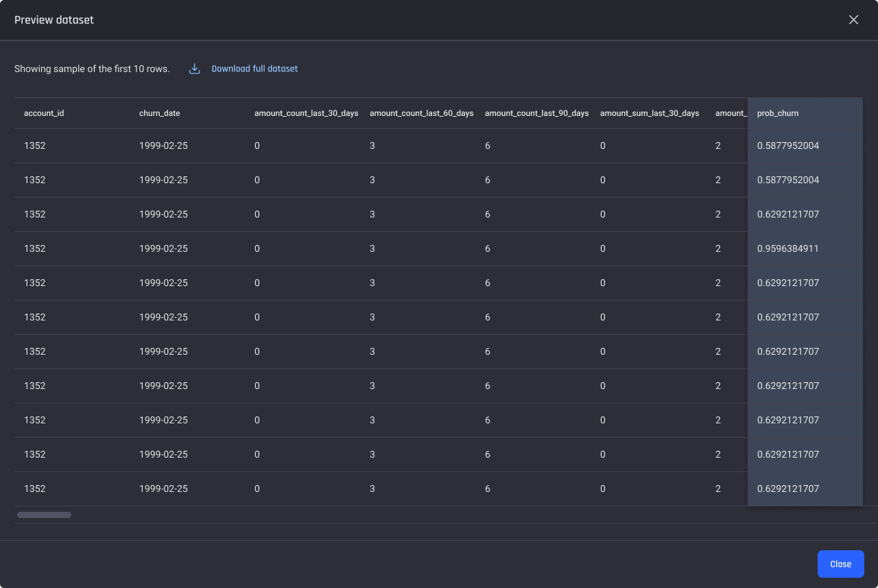Click the amount_count_last_30_days column header

tap(307, 113)
